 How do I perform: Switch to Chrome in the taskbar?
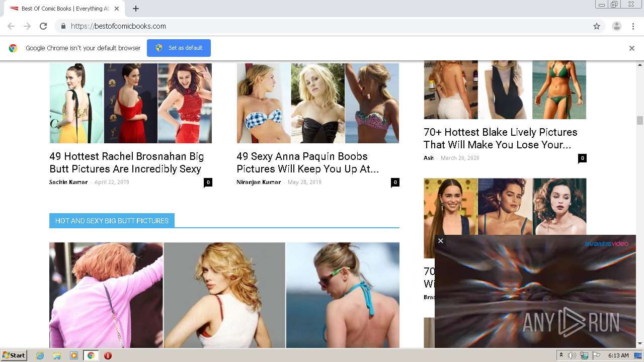pos(91,355)
